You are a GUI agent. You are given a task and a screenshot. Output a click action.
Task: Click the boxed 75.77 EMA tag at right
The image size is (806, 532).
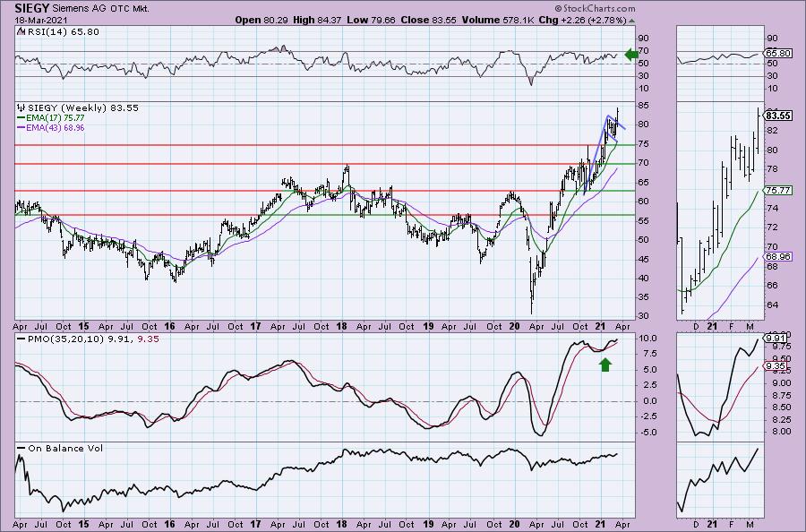[777, 190]
